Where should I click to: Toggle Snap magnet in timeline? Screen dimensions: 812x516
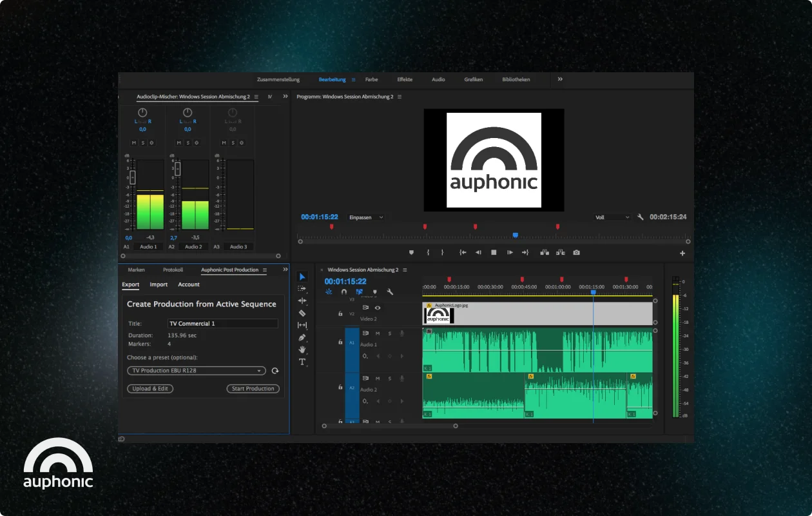pyautogui.click(x=344, y=292)
